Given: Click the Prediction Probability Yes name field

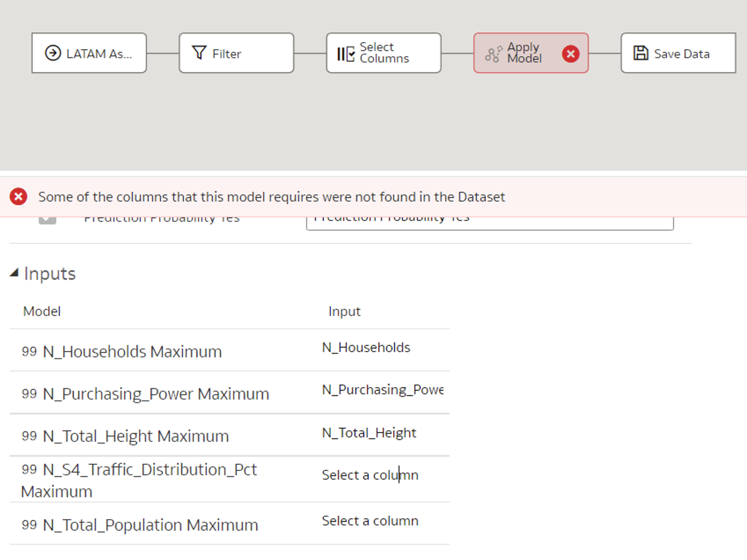Looking at the screenshot, I should (x=490, y=222).
